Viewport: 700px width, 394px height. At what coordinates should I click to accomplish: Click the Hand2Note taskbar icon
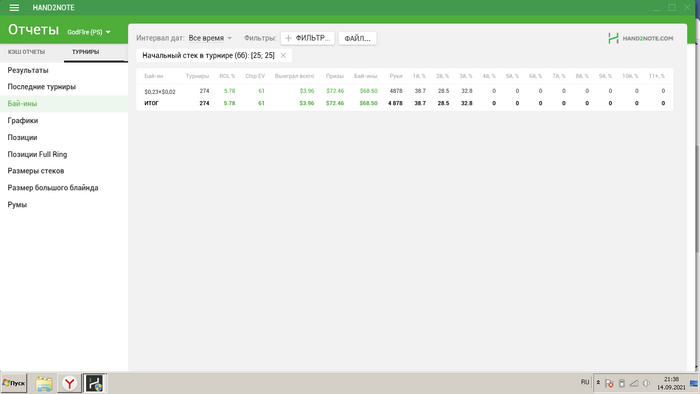click(94, 383)
